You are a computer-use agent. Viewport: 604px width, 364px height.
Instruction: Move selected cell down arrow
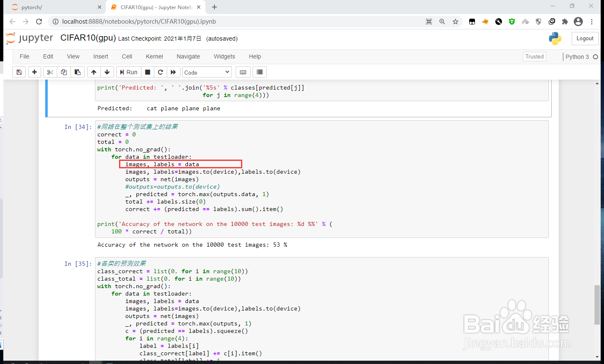coord(107,72)
